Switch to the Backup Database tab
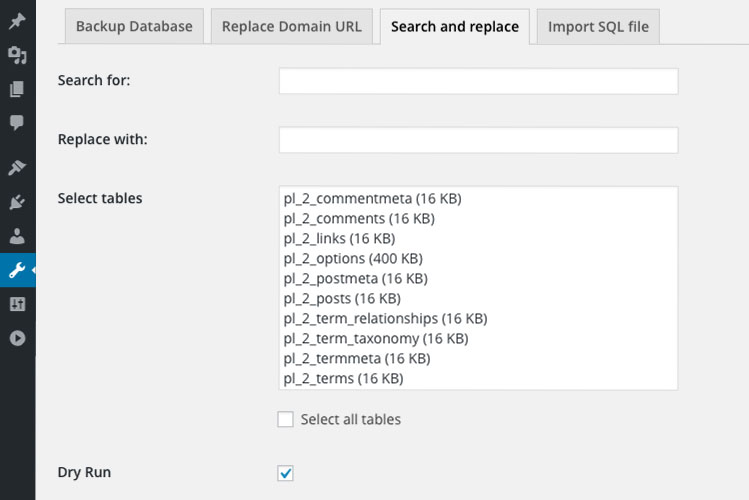The height and width of the screenshot is (500, 749). point(134,26)
